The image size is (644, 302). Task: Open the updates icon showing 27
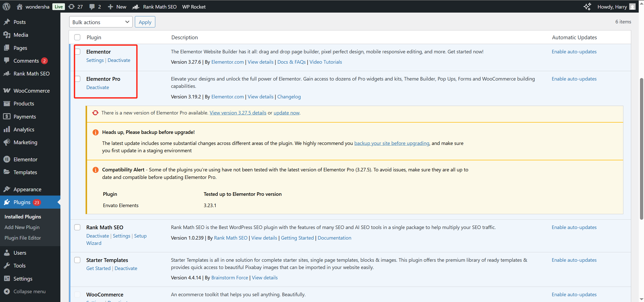(72, 7)
